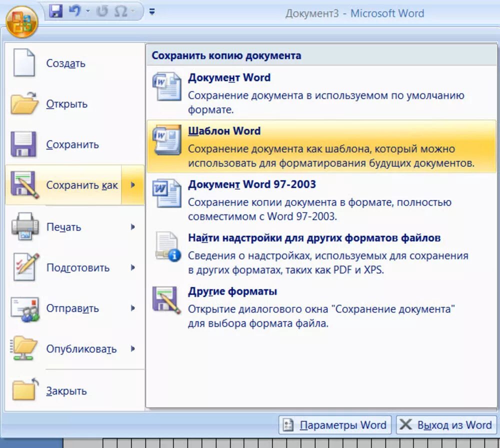The image size is (500, 448).
Task: Expand the Отправить submenu arrow
Action: click(133, 308)
